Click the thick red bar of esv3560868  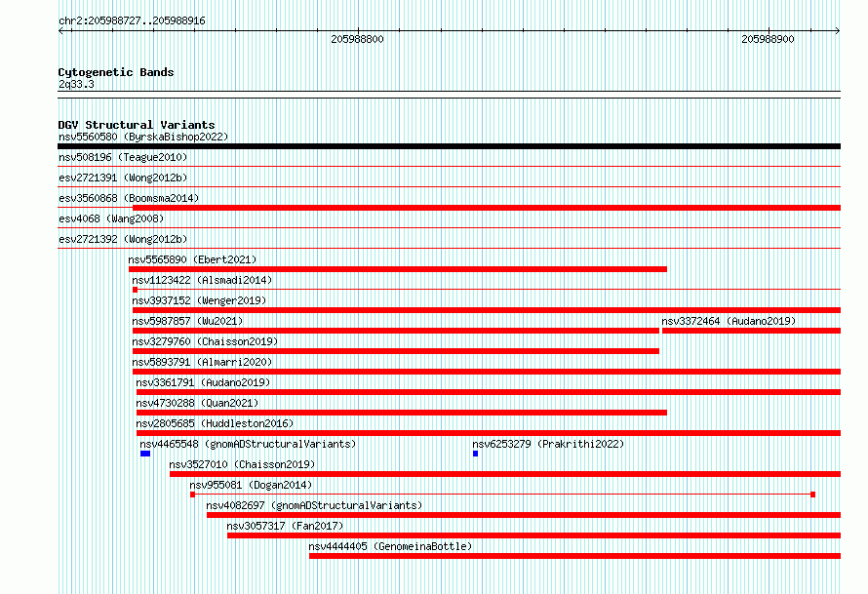coord(487,208)
